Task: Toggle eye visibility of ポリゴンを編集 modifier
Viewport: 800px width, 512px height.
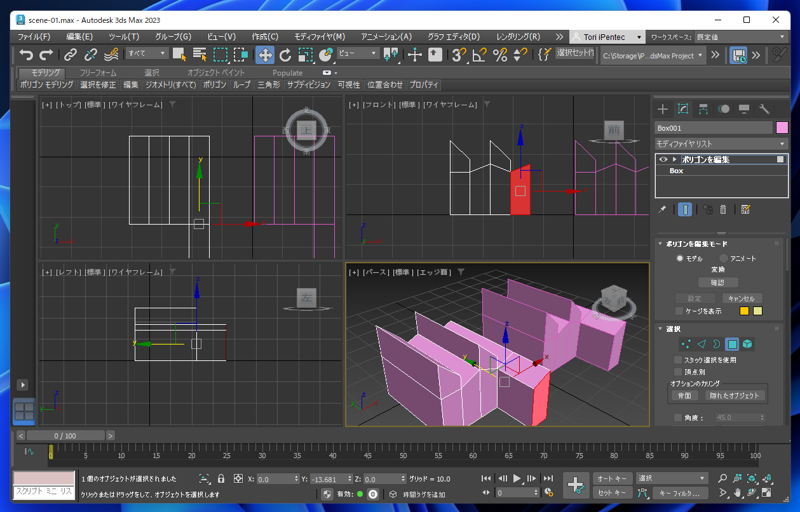Action: (x=663, y=159)
